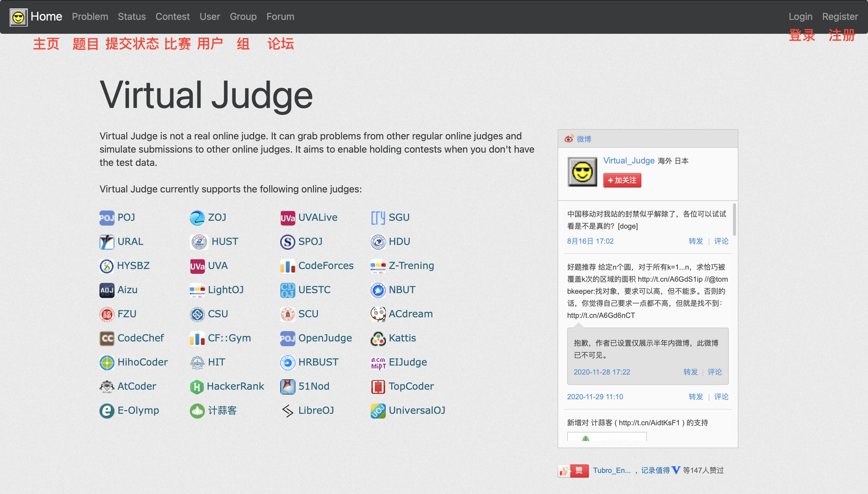Click the CodeForces bar chart icon

coord(287,266)
